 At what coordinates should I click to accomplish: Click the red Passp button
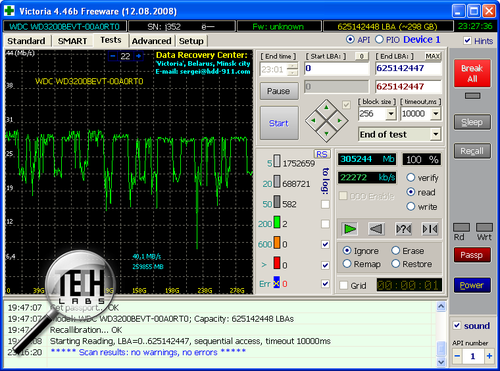(x=472, y=255)
